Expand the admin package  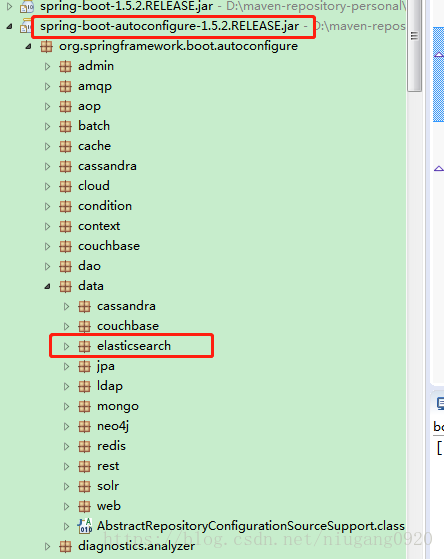click(x=47, y=66)
